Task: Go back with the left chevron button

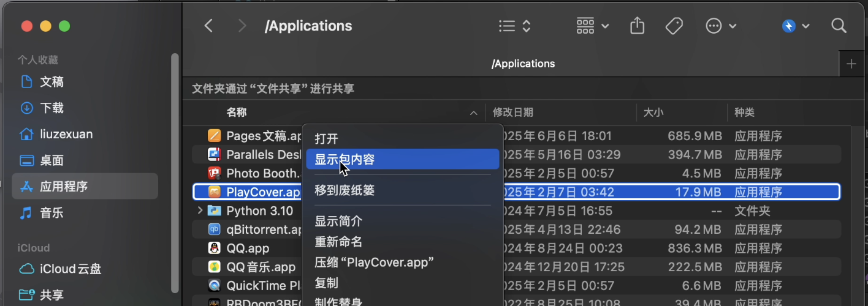Action: pyautogui.click(x=208, y=26)
